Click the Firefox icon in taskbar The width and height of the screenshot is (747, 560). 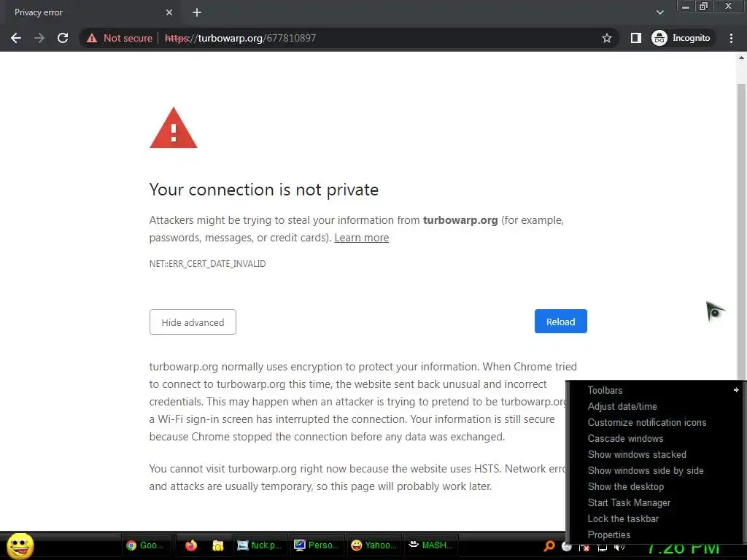pyautogui.click(x=191, y=545)
